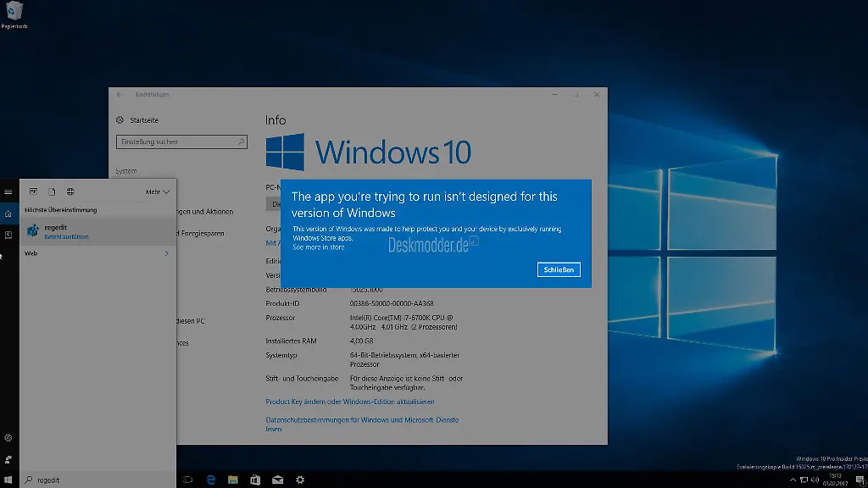
Task: Select the Apps filter in Cortana search
Action: pyautogui.click(x=33, y=192)
